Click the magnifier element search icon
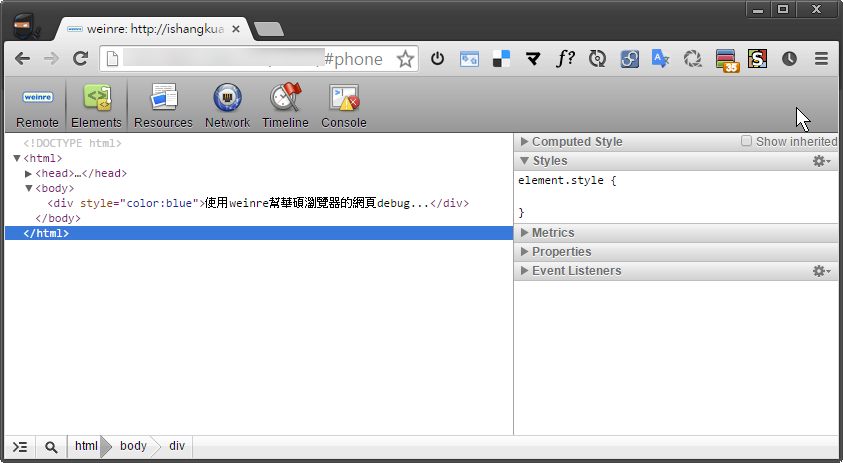The width and height of the screenshot is (843, 463). [x=51, y=447]
